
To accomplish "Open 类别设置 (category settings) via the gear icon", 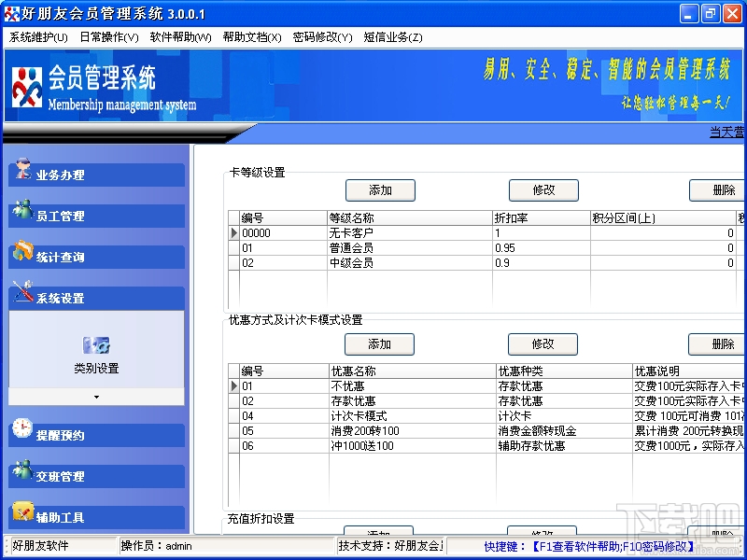I will (96, 345).
